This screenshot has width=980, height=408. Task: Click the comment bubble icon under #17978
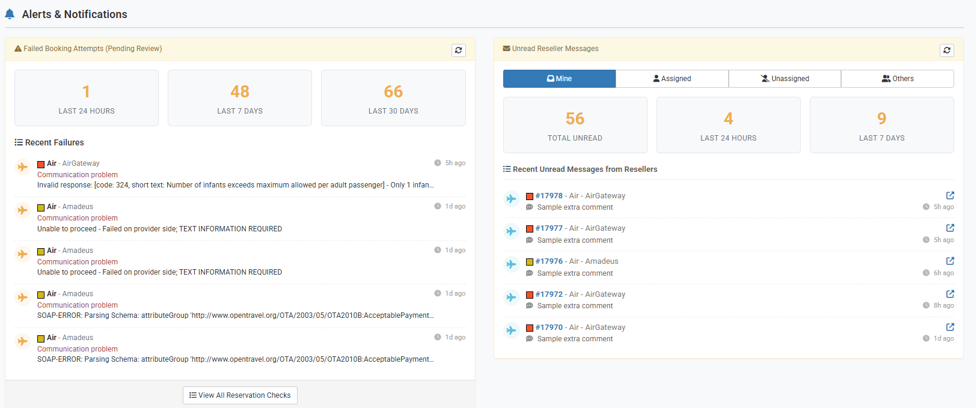pos(530,207)
